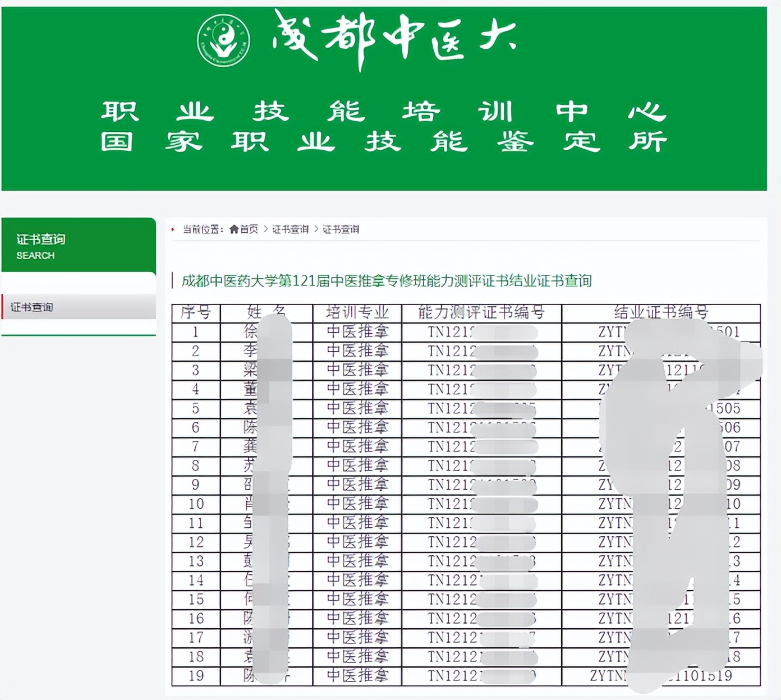Click the home icon beside 首页
Screen dimensions: 781x700
[x=234, y=229]
